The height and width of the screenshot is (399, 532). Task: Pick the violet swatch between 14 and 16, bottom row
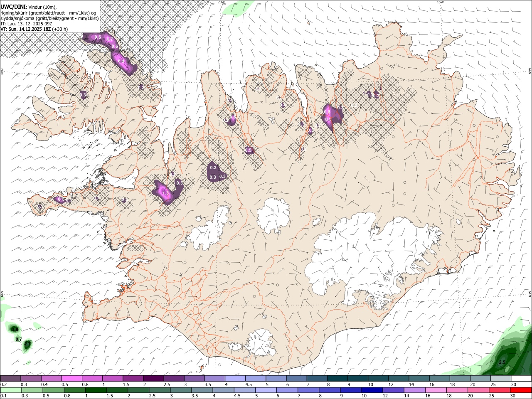click(x=414, y=390)
